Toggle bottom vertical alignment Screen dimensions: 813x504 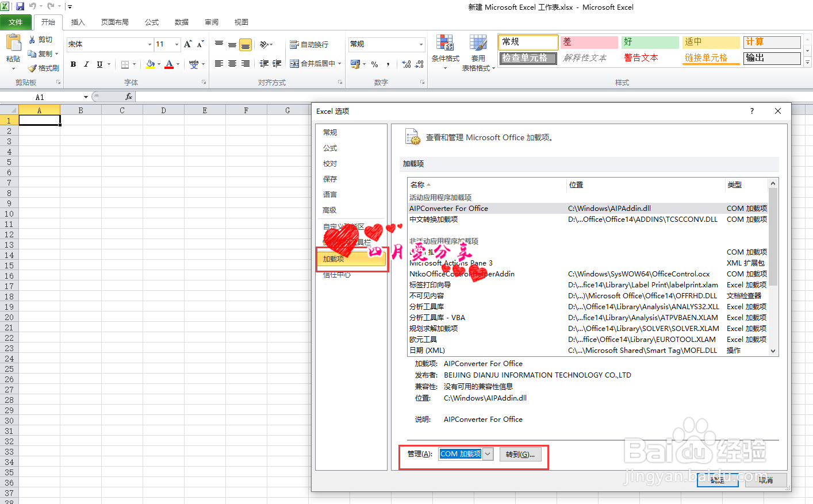[246, 44]
